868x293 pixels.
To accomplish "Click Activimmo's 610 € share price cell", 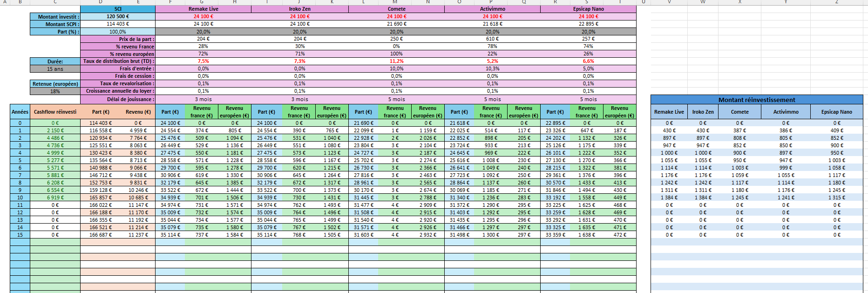I will click(x=492, y=39).
